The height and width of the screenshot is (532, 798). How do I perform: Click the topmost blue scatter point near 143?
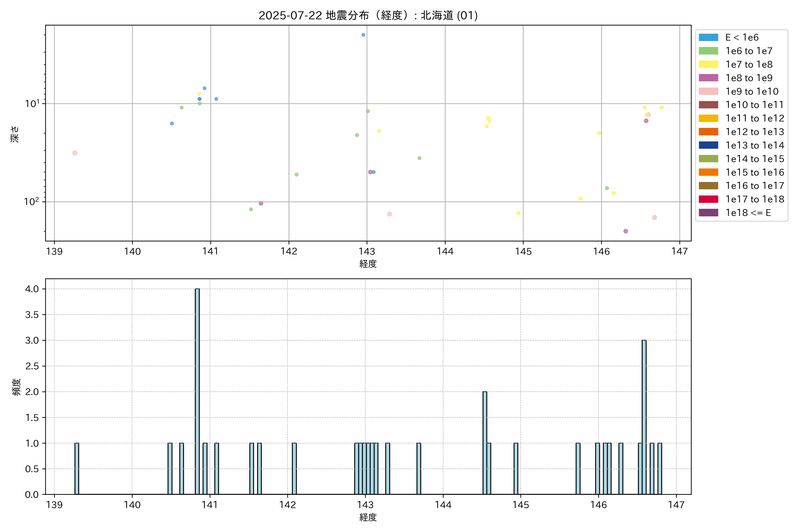[363, 35]
